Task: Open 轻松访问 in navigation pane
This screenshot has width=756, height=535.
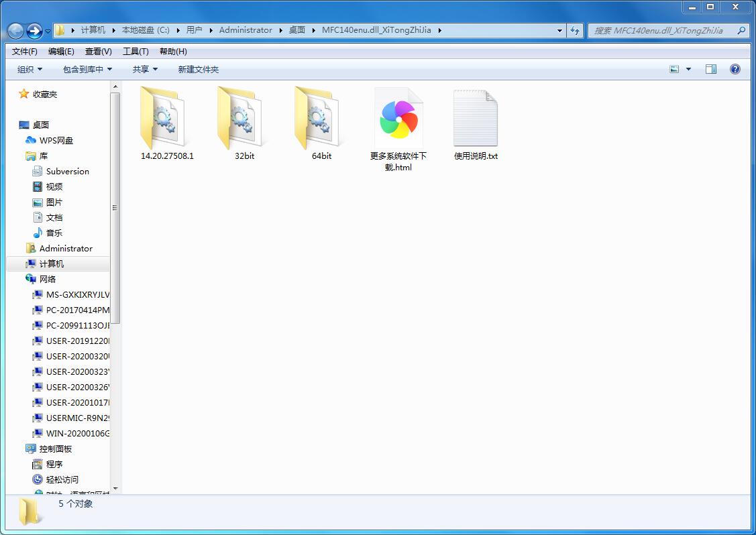Action: click(x=62, y=479)
